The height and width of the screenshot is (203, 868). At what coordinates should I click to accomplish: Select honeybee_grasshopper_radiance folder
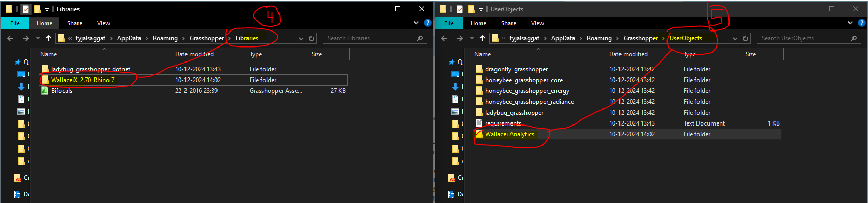pyautogui.click(x=627, y=102)
